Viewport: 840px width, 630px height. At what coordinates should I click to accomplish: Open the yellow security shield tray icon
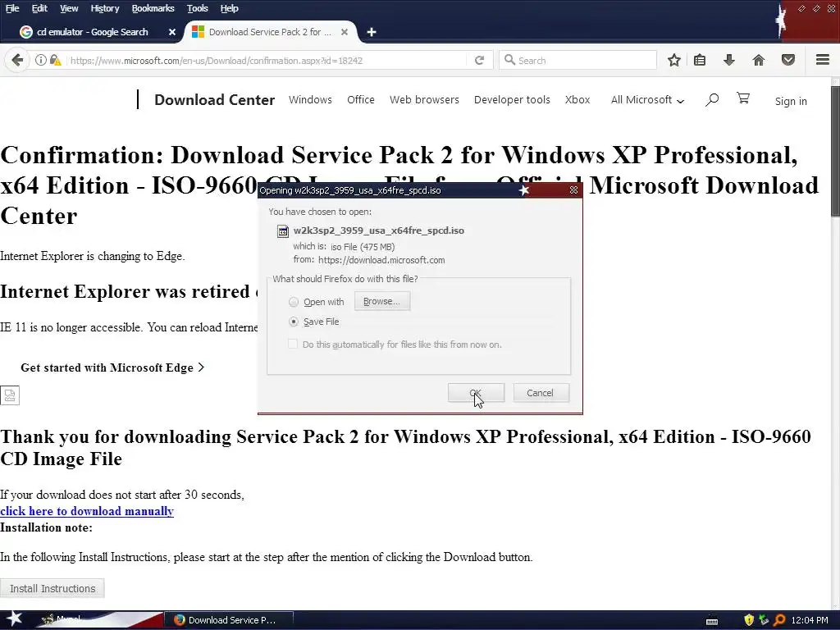pyautogui.click(x=749, y=620)
